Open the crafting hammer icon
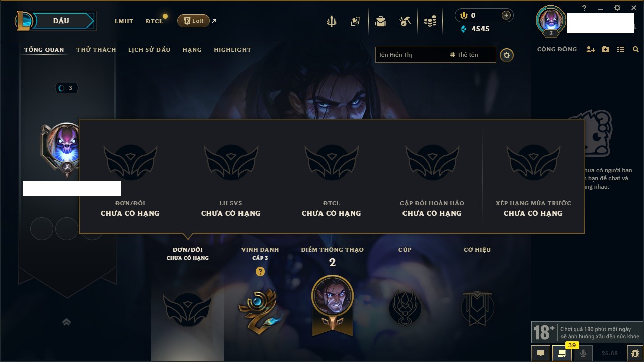 point(405,21)
